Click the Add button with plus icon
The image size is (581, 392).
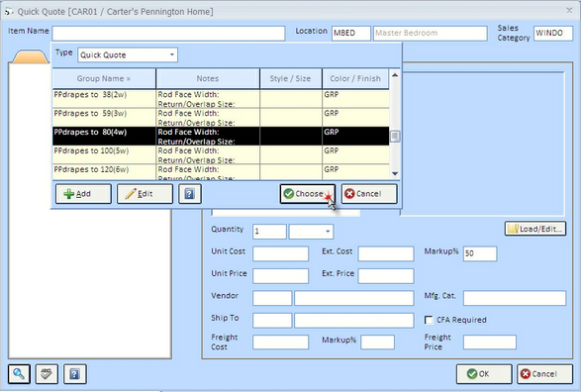[x=83, y=194]
